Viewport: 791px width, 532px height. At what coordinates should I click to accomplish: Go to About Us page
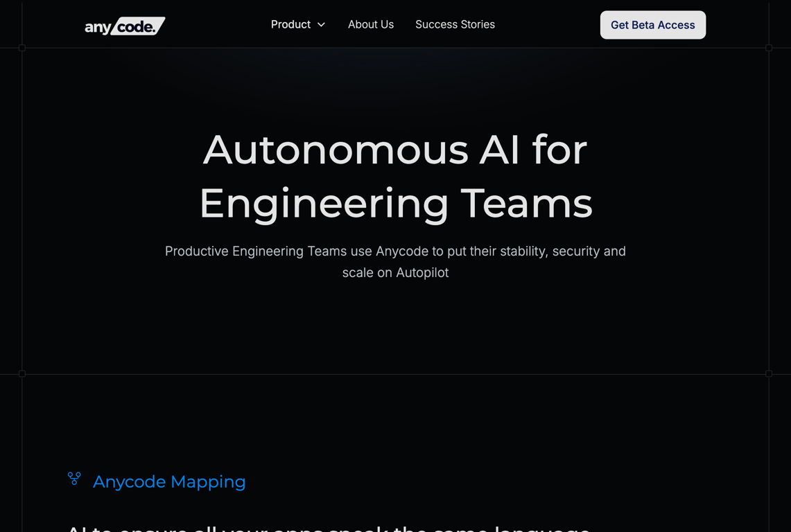371,24
